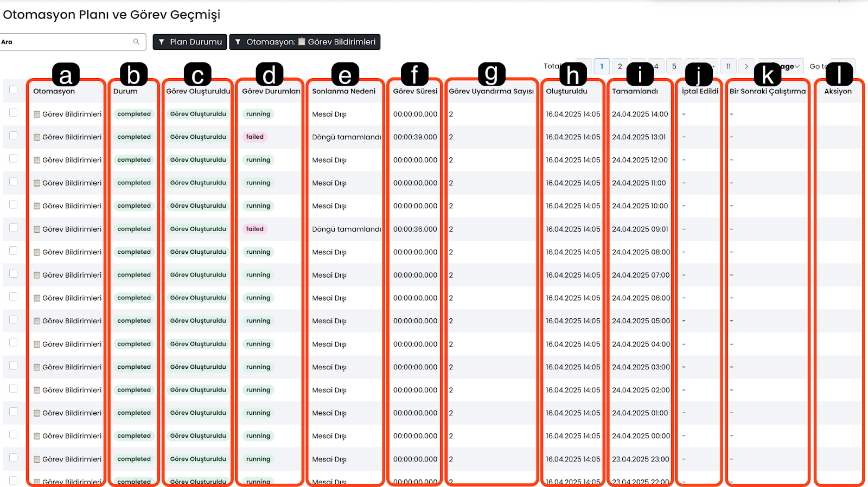Screen dimensions: 868x487
Task: Click the magnifier icon in the search box
Action: click(x=136, y=42)
